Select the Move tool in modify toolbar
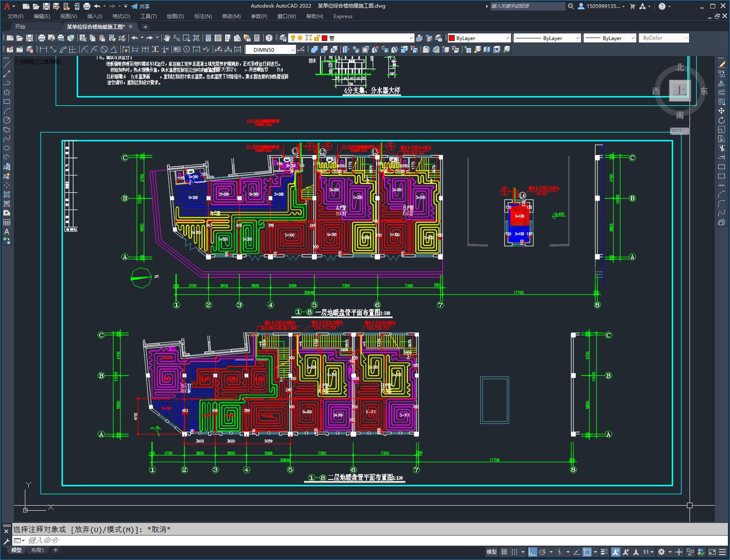 [722, 111]
